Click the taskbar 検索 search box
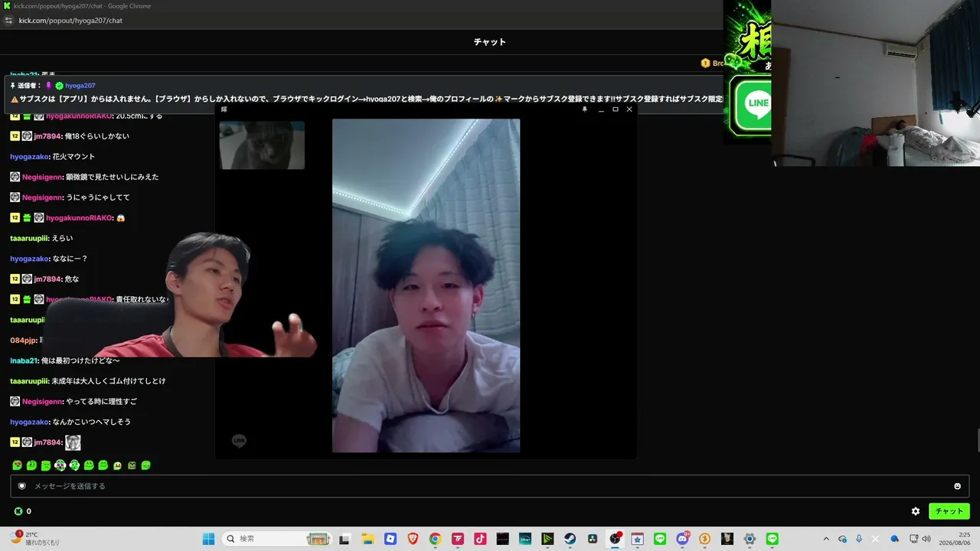The image size is (980, 551). pyautogui.click(x=277, y=539)
